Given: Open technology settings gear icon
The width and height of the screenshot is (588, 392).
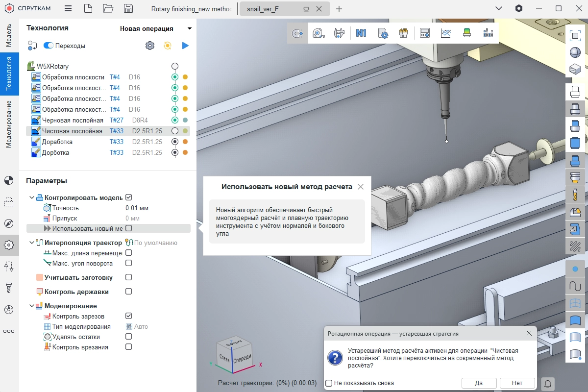Looking at the screenshot, I should coord(150,46).
